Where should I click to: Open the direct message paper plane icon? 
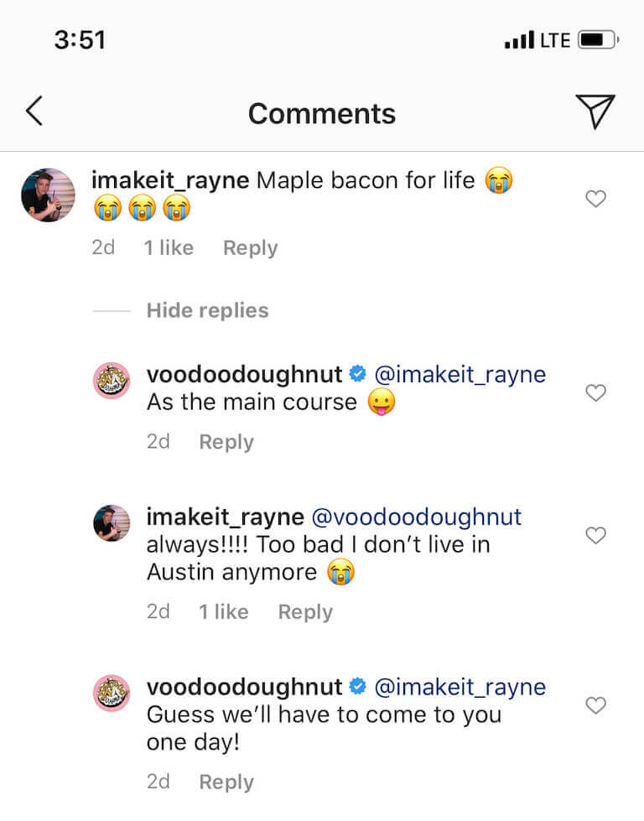(595, 111)
